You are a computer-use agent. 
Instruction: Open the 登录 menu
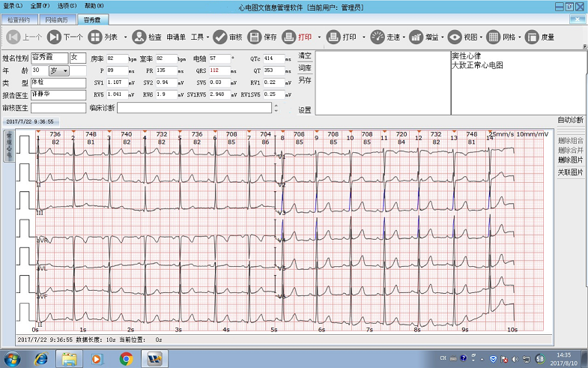click(x=13, y=6)
